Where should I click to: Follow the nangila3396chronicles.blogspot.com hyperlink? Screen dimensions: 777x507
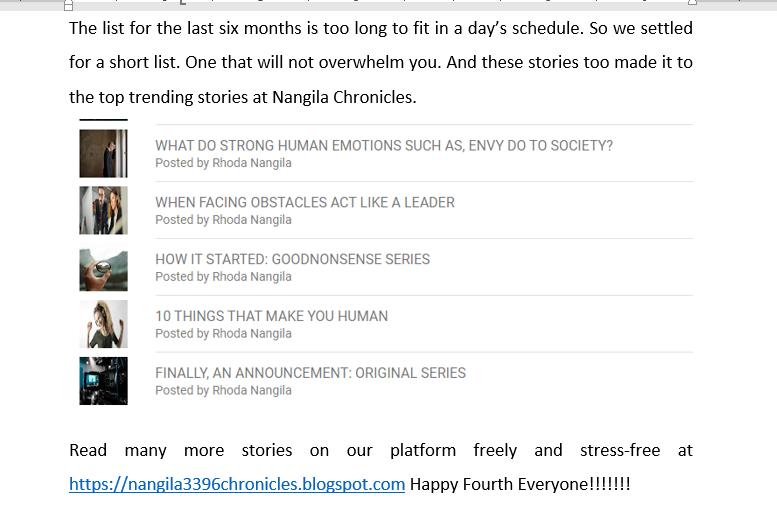click(237, 484)
